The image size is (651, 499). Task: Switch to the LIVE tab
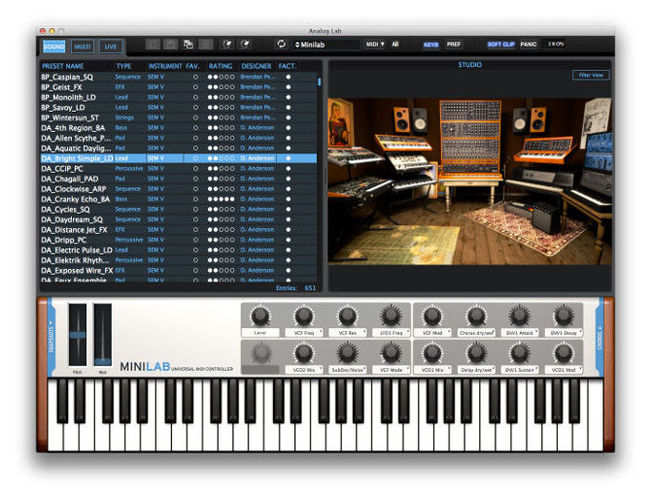click(110, 46)
